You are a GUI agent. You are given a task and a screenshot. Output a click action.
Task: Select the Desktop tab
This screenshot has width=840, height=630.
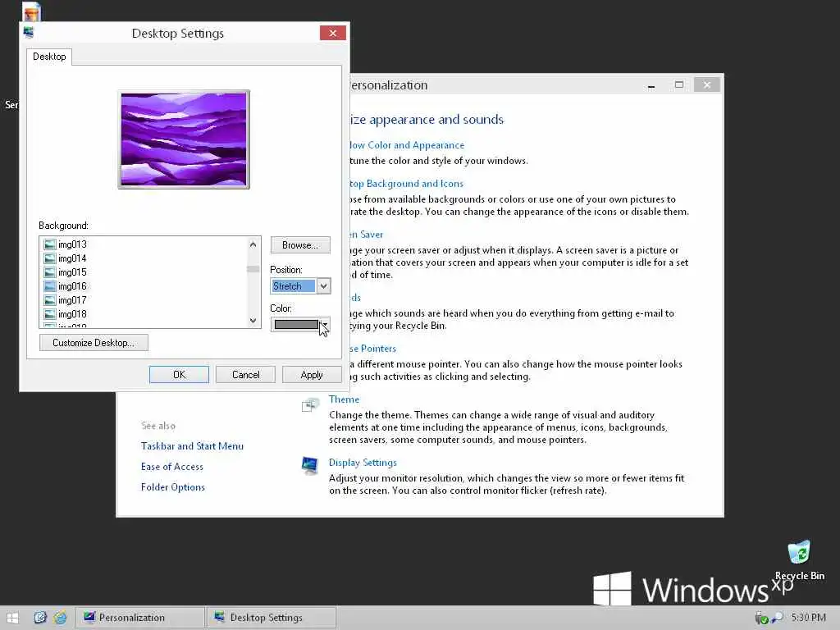click(x=49, y=57)
